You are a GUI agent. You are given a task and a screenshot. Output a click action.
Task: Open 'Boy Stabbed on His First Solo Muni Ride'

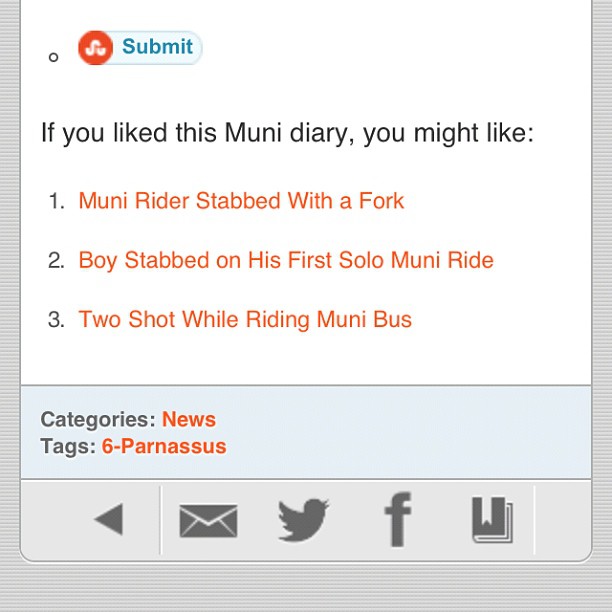(286, 261)
